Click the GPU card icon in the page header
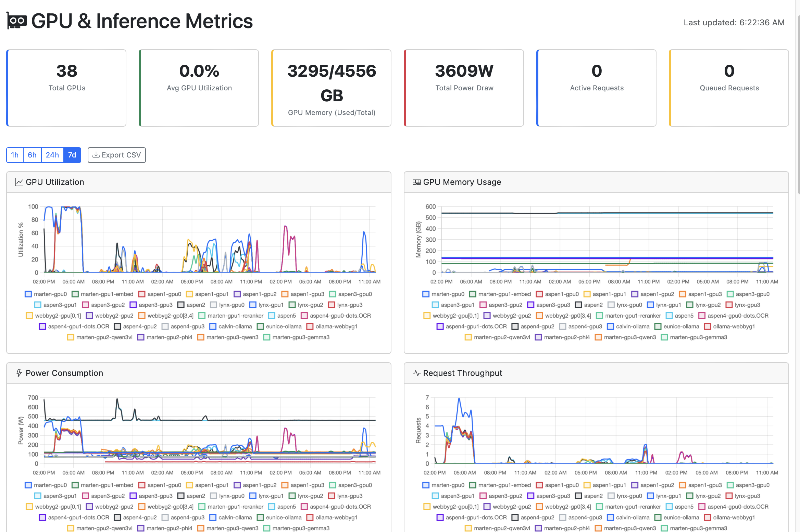Screen dimensions: 800x532 click(16, 21)
